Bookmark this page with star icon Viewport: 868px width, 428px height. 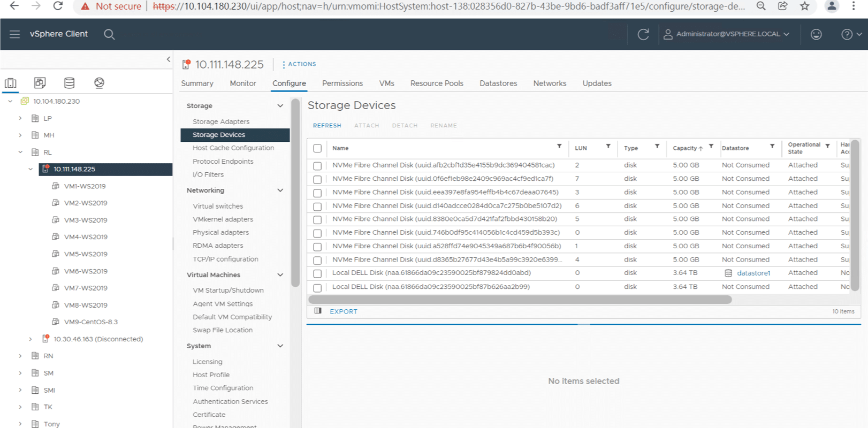tap(804, 6)
